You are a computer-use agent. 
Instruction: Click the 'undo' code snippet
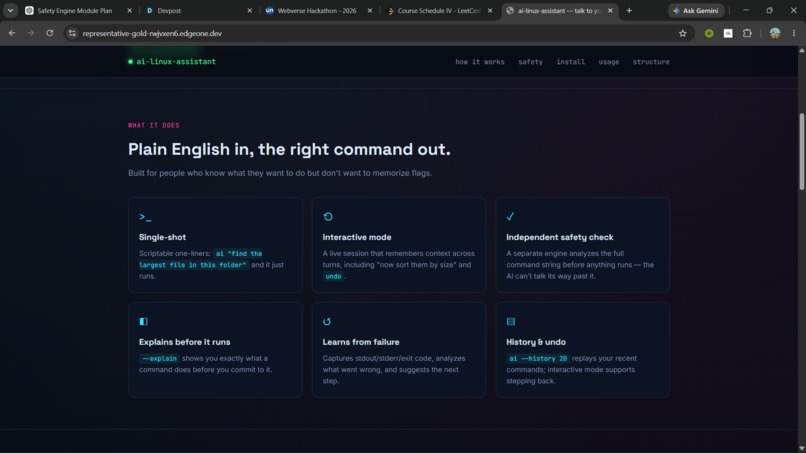point(333,276)
